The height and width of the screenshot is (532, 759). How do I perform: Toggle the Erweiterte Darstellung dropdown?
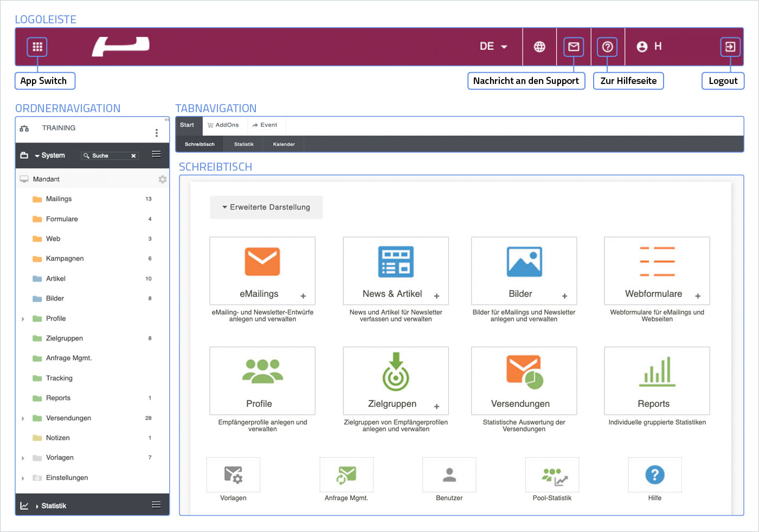click(266, 207)
